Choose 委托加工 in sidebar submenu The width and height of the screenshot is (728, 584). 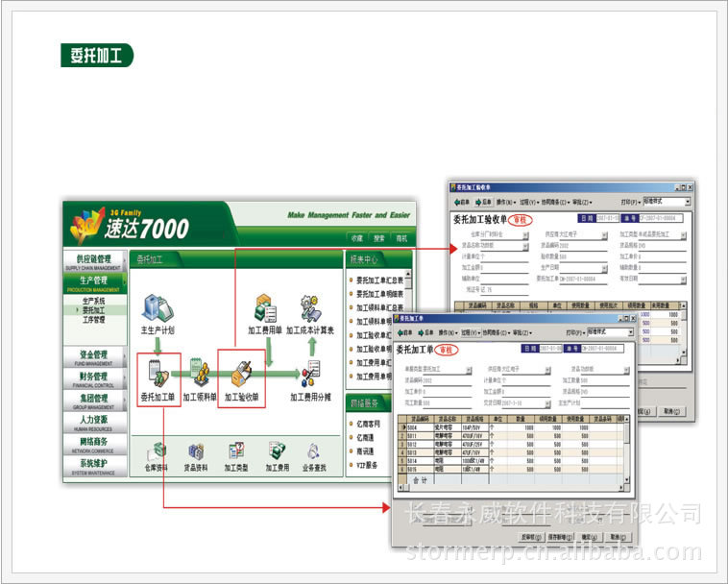point(94,310)
